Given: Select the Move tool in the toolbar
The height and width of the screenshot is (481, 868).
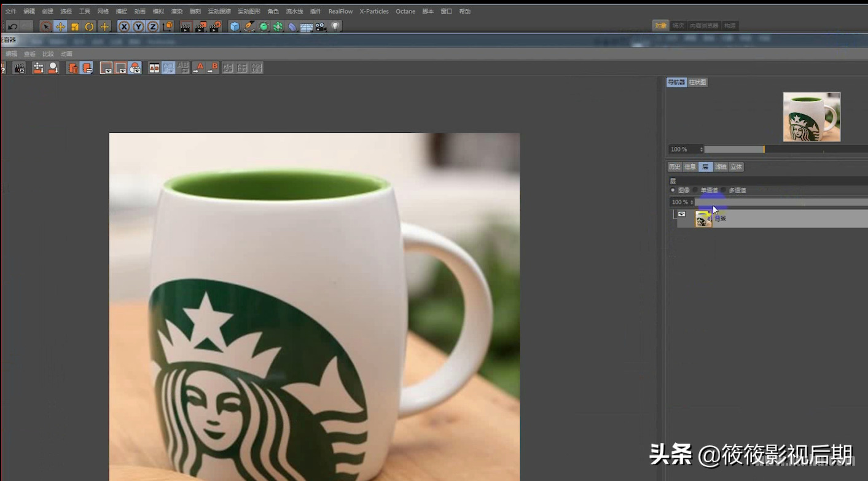Looking at the screenshot, I should point(60,26).
